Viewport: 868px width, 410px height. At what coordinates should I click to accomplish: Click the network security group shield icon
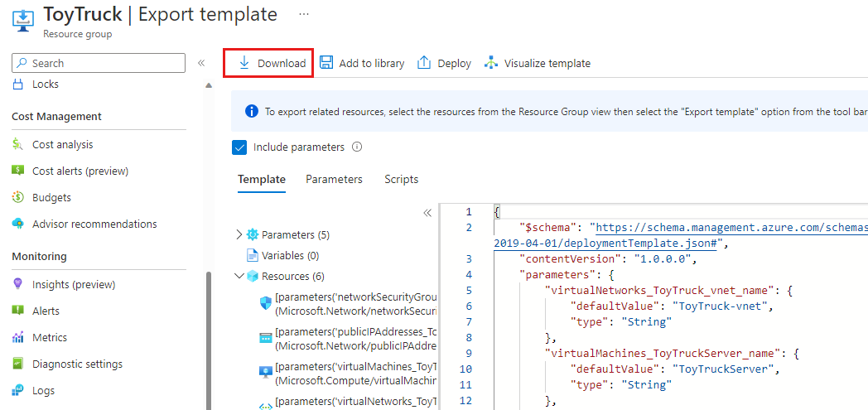click(x=266, y=302)
